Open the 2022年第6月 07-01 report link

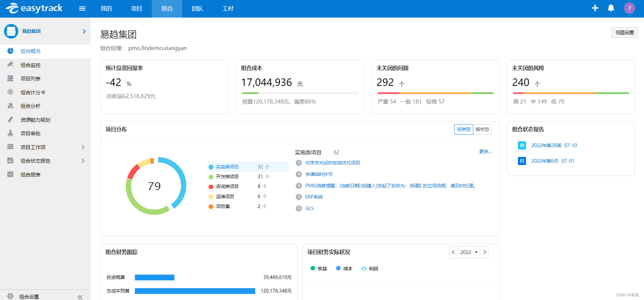552,161
